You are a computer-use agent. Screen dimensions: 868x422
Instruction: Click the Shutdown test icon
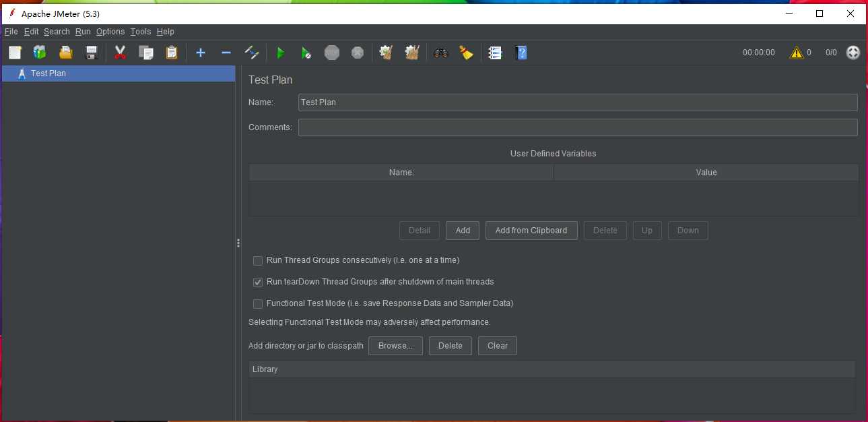point(358,53)
